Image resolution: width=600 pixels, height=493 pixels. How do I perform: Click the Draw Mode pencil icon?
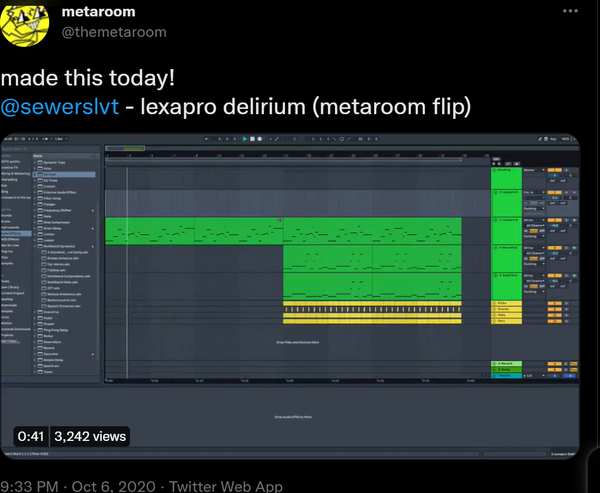[x=540, y=139]
